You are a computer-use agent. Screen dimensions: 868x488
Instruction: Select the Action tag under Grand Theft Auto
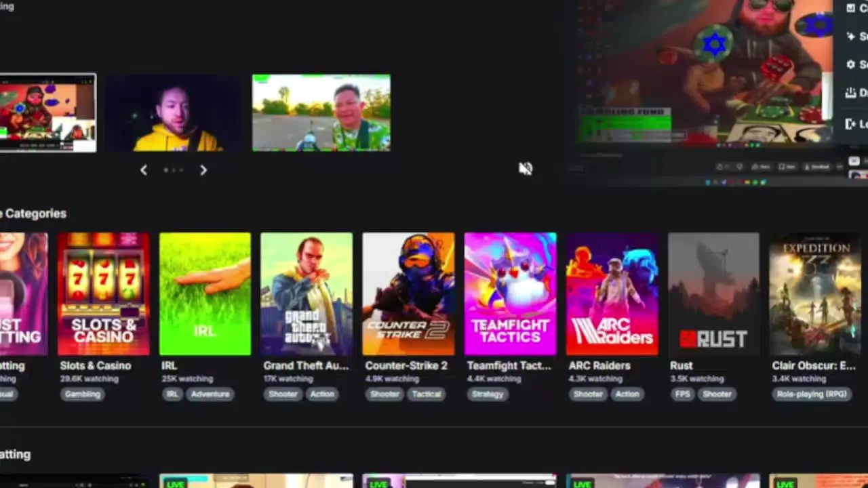pos(322,394)
